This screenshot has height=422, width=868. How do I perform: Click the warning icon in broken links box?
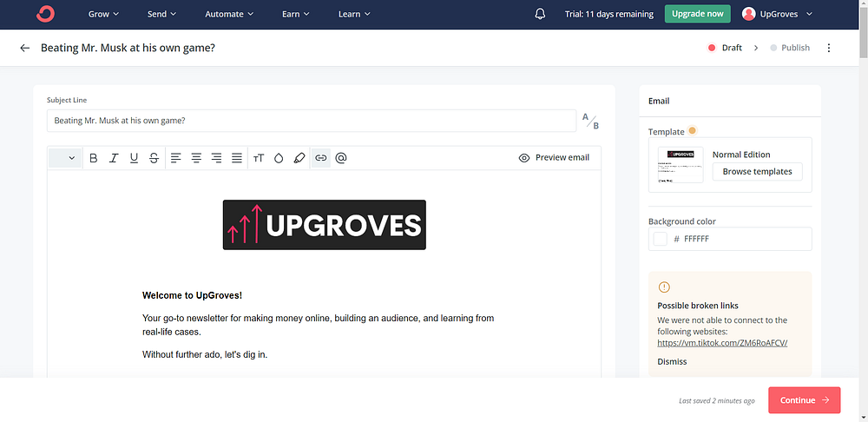coord(664,287)
